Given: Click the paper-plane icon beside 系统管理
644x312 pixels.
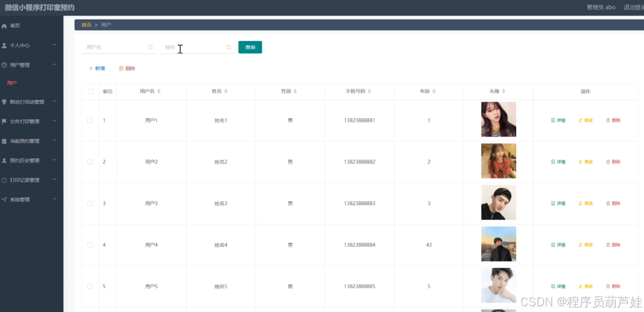Looking at the screenshot, I should tap(4, 199).
